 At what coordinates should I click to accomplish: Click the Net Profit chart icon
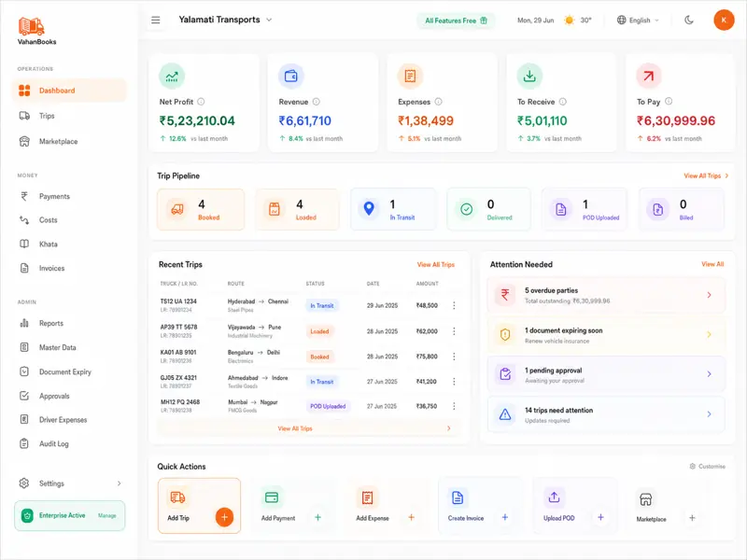pyautogui.click(x=172, y=77)
